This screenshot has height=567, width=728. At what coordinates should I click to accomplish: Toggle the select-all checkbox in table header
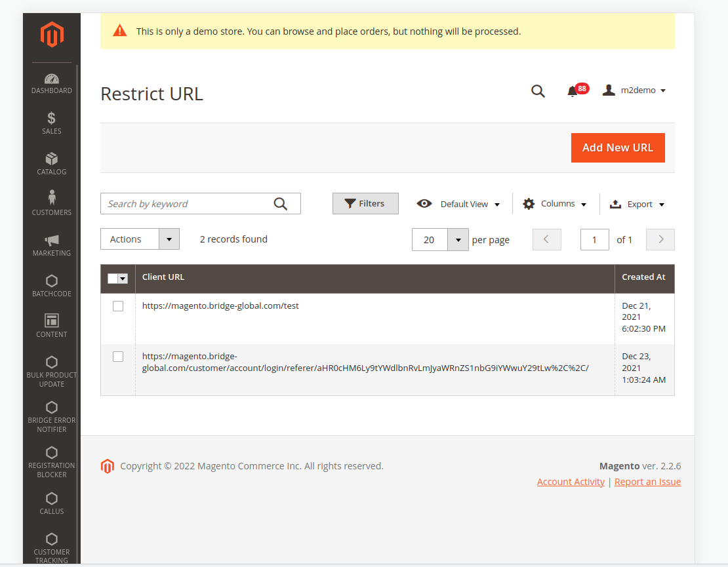(113, 279)
